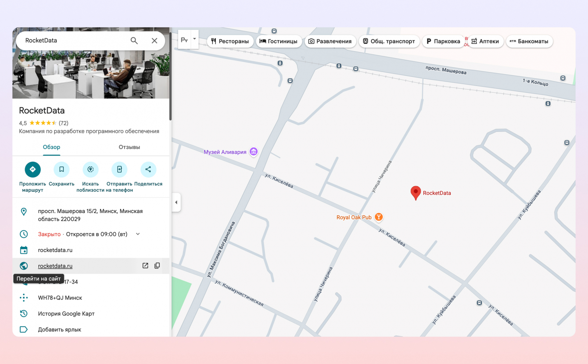The height and width of the screenshot is (364, 588).
Task: Open История Google Карт
Action: point(66,314)
